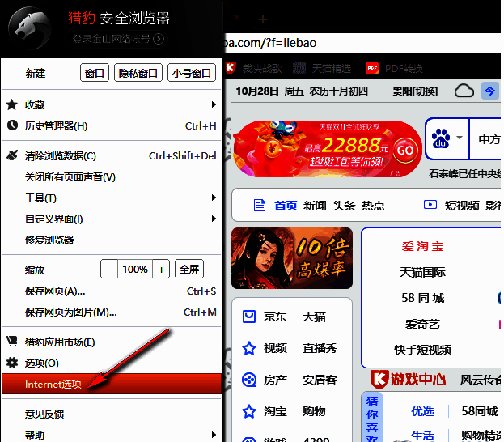Click the star icon beside 淘宝
The width and height of the screenshot is (504, 442).
(x=249, y=411)
